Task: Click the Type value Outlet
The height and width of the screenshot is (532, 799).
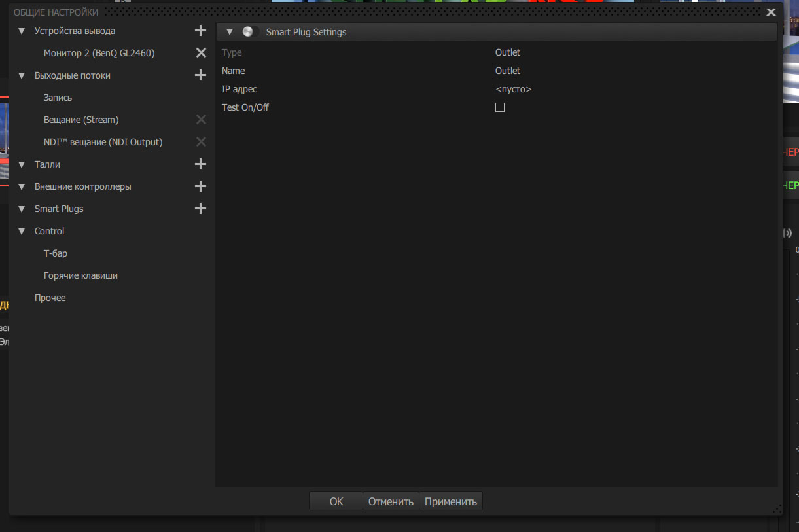Action: pos(508,52)
